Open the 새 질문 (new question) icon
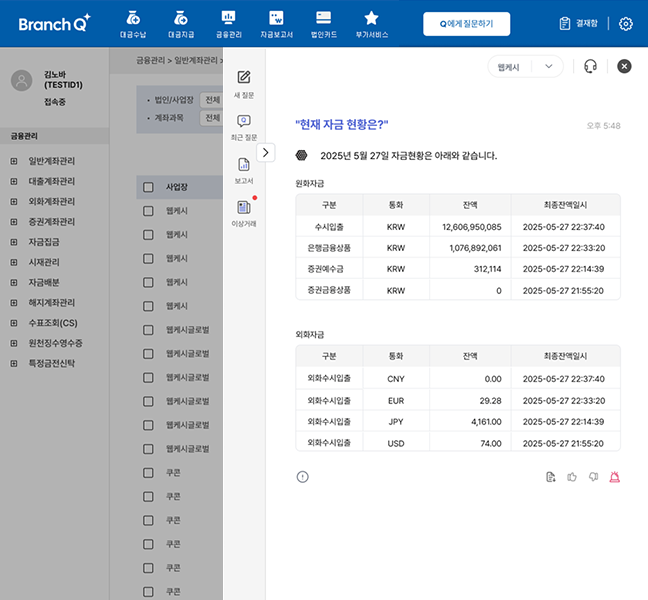 coord(244,78)
